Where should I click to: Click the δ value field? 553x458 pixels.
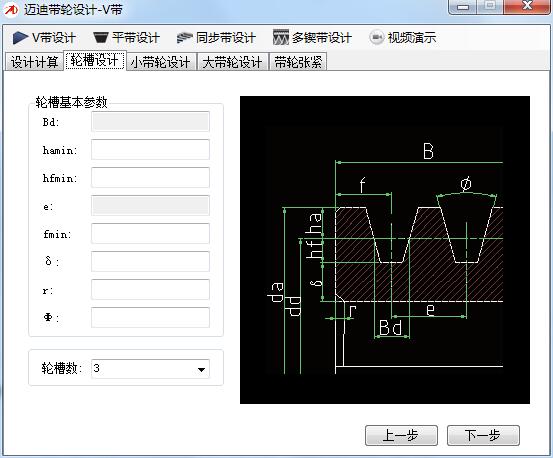coord(150,261)
